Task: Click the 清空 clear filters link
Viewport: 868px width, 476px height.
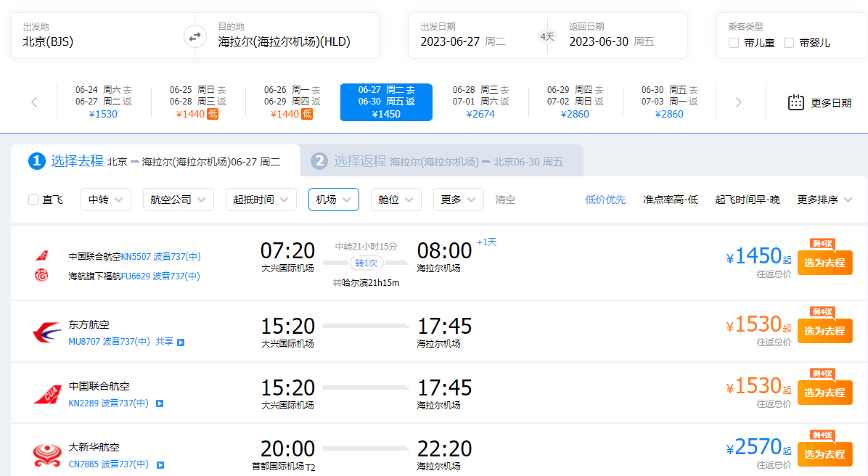Action: 505,200
